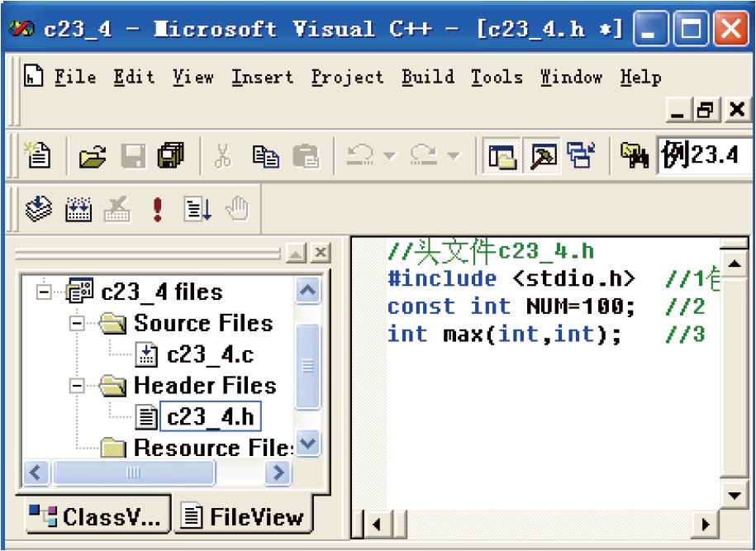Click the Go debug icon
The height and width of the screenshot is (551, 756).
[197, 210]
